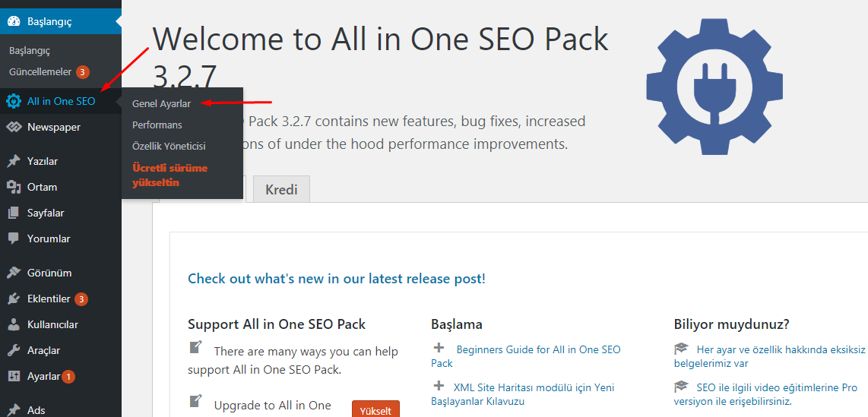This screenshot has width=868, height=417.
Task: Click the Eklentiler plug icon
Action: 13,299
